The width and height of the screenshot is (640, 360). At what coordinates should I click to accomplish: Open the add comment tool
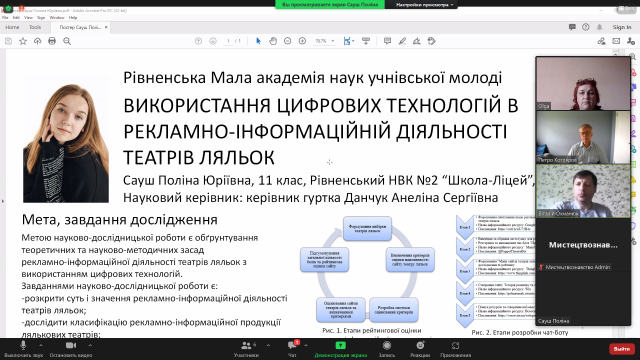[x=387, y=41]
